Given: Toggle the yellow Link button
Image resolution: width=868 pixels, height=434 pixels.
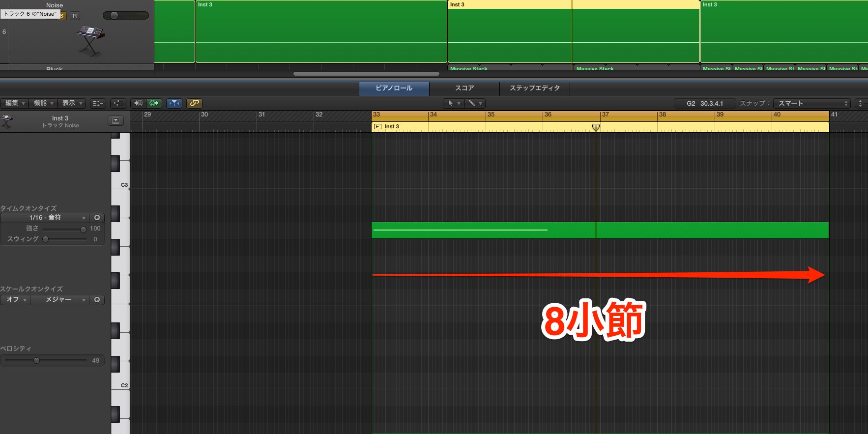Looking at the screenshot, I should (x=195, y=103).
